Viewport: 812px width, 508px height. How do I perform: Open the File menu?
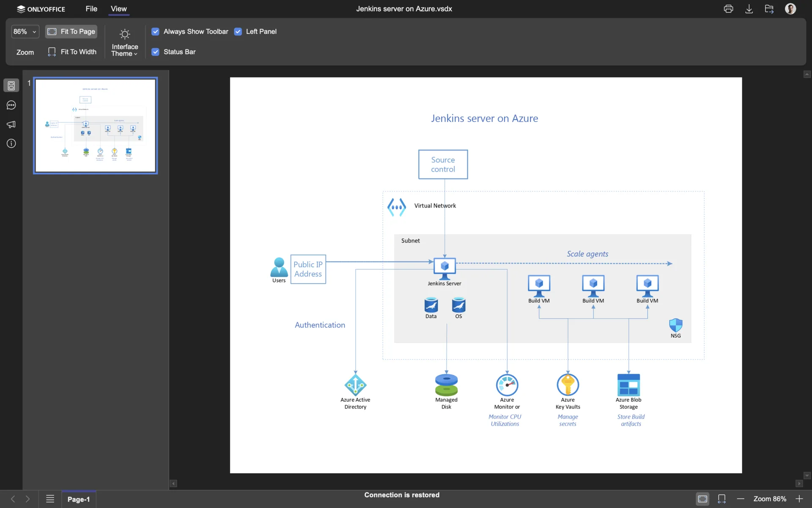tap(91, 9)
